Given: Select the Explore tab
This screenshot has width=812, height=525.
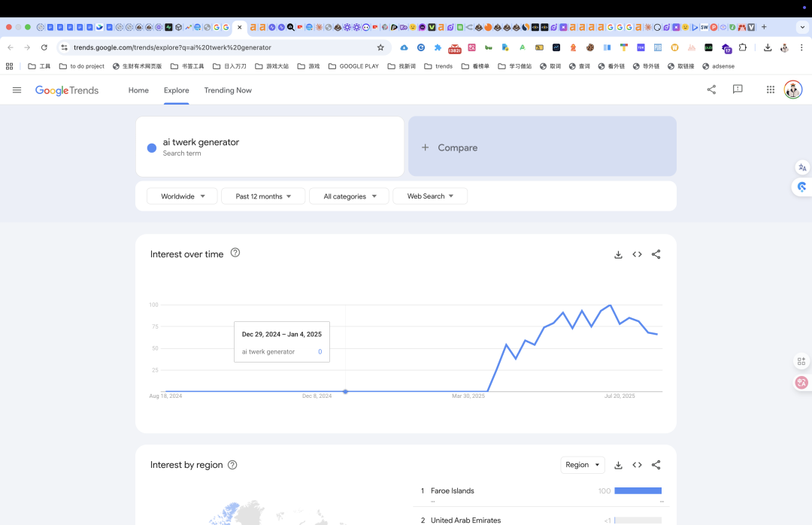Looking at the screenshot, I should 177,90.
